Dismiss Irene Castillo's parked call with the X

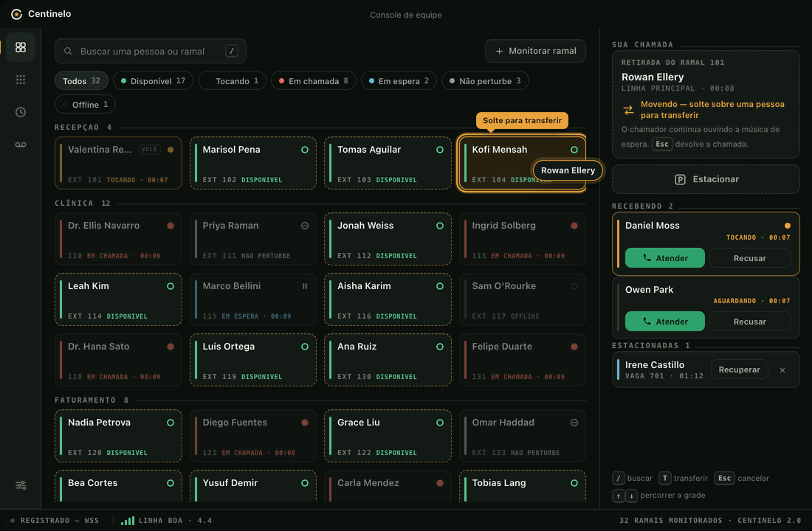point(782,370)
